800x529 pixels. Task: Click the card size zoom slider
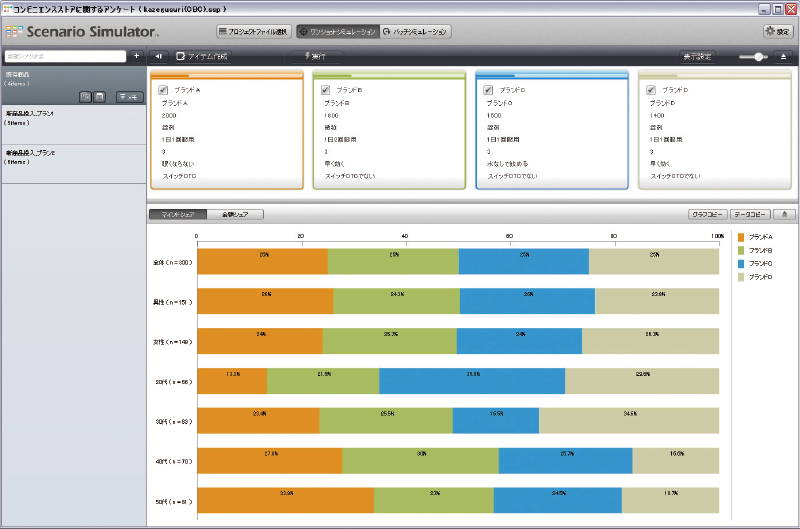759,57
